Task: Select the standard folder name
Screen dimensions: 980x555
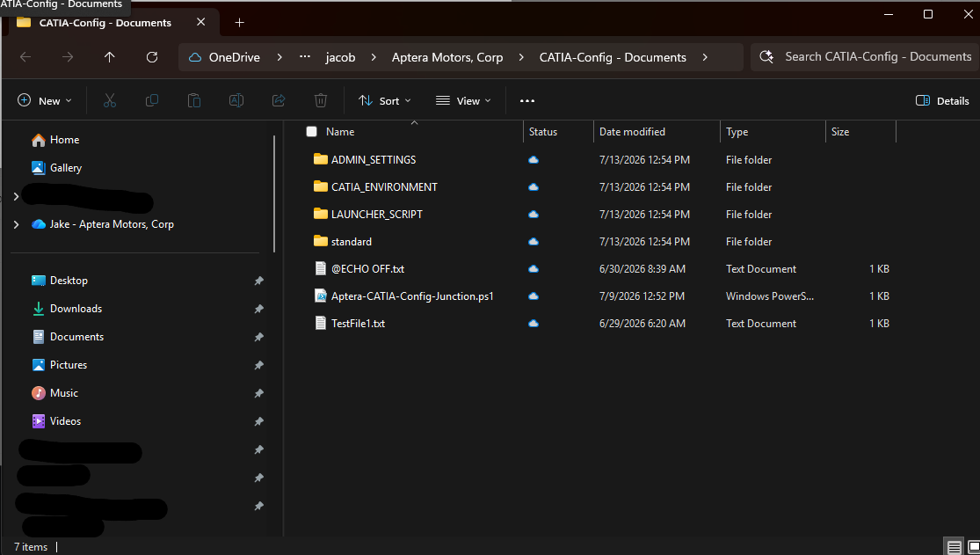Action: pos(352,242)
